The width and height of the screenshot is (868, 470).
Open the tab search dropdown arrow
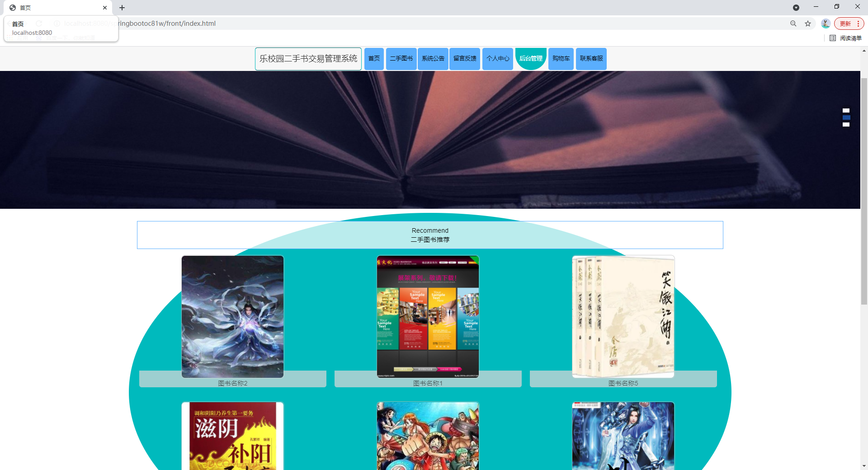point(796,8)
